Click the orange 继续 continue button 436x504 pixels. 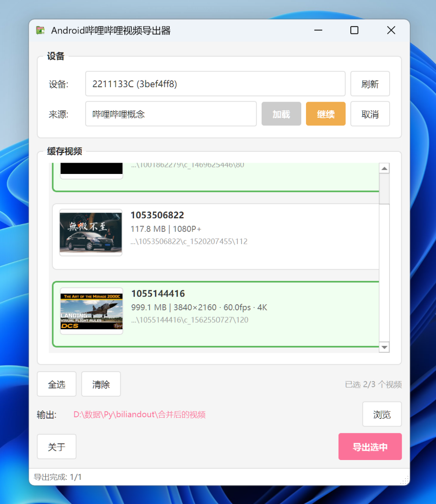[x=325, y=114]
